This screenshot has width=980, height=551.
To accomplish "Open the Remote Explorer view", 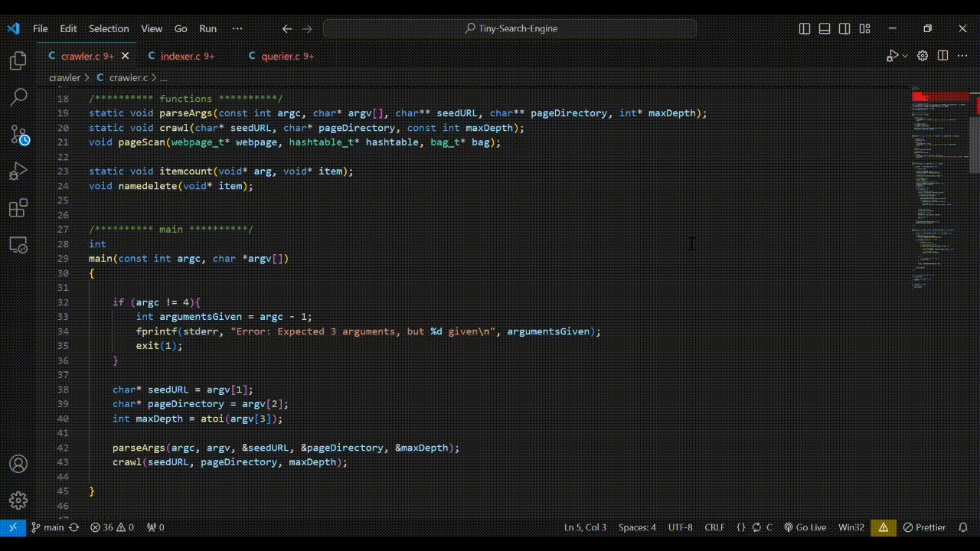I will click(x=18, y=245).
